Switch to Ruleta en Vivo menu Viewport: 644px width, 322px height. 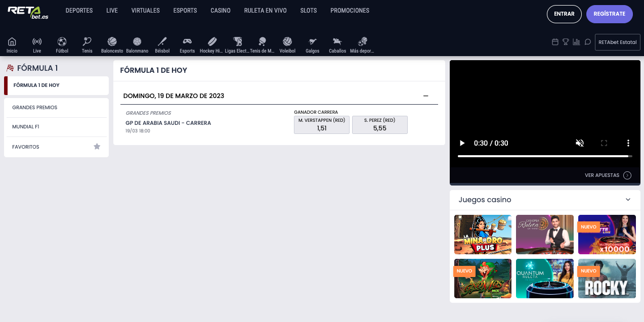265,11
